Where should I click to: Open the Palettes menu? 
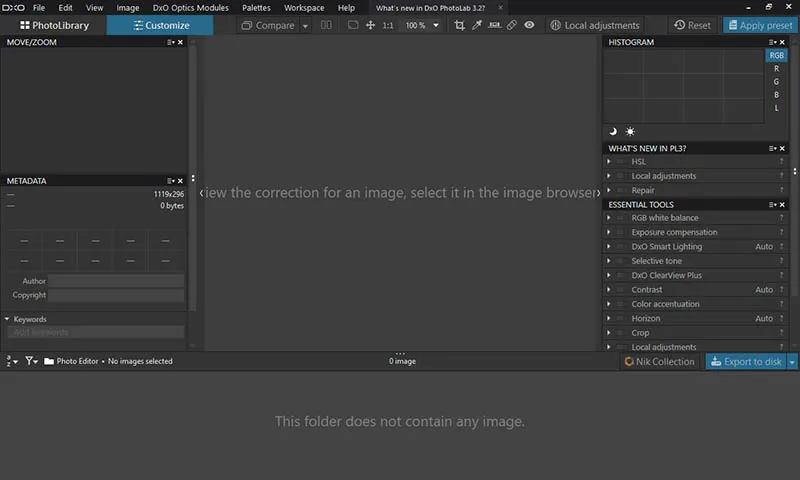256,7
